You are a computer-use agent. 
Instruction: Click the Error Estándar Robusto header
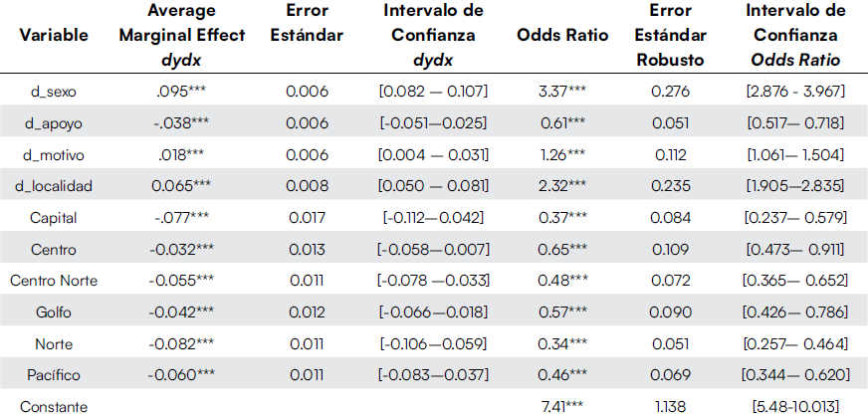(x=670, y=35)
